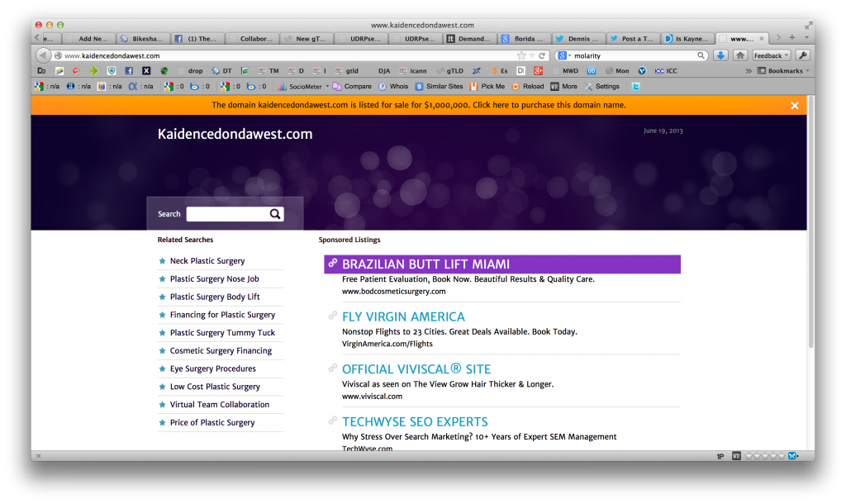This screenshot has height=504, width=846.
Task: Open a new tab with plus button
Action: point(792,38)
